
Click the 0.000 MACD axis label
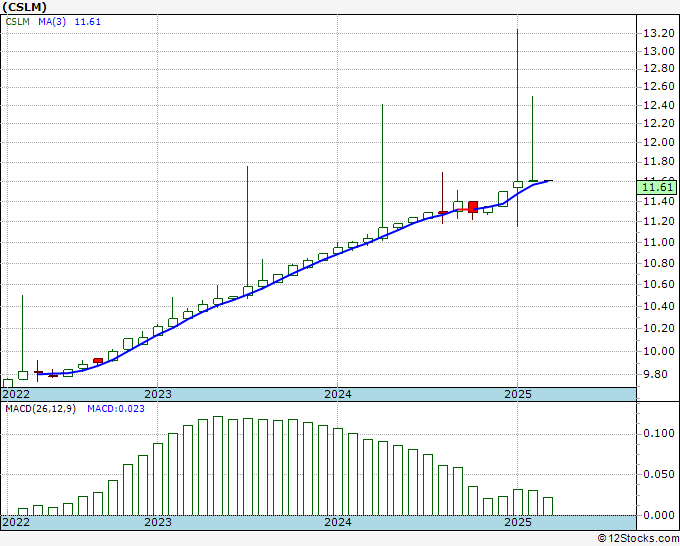658,515
